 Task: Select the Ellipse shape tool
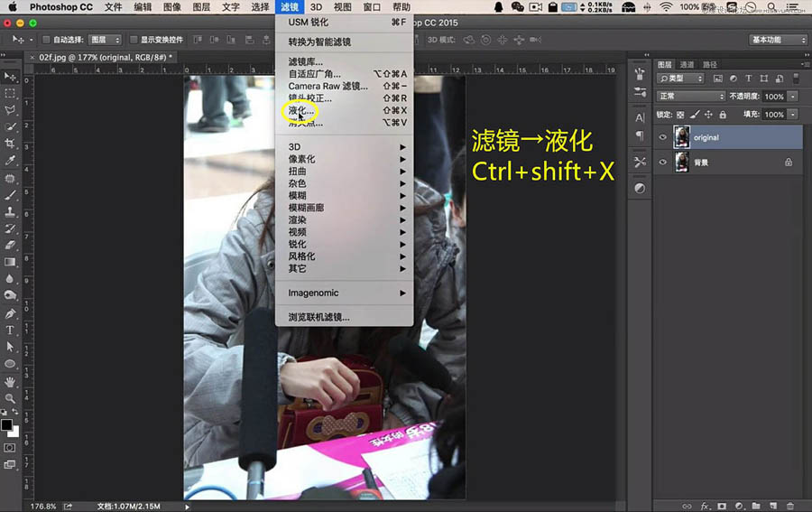point(10,364)
